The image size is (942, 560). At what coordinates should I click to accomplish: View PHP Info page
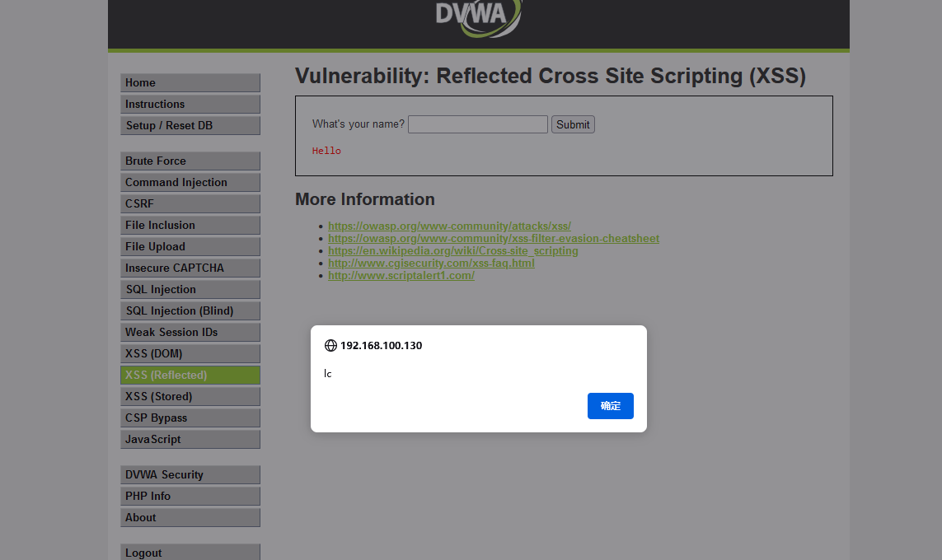[190, 497]
